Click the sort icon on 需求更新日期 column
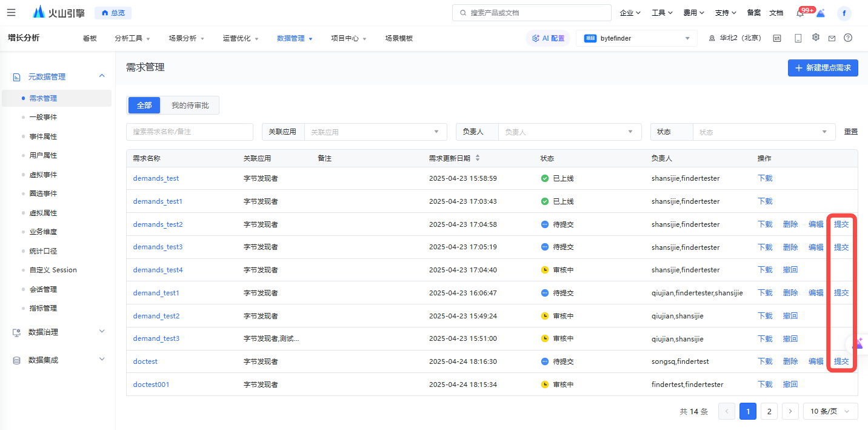 478,158
